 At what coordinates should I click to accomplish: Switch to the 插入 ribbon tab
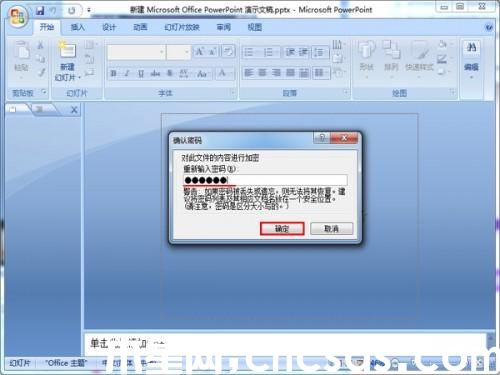point(78,27)
